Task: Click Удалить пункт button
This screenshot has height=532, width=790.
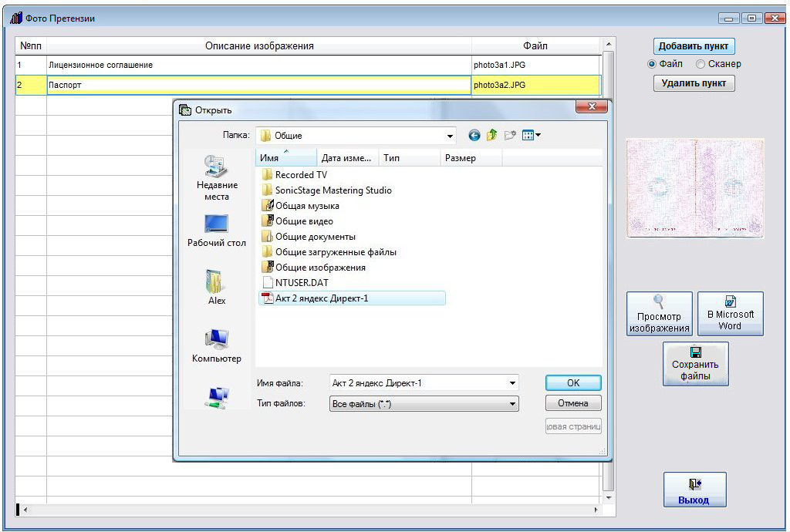Action: [x=694, y=83]
